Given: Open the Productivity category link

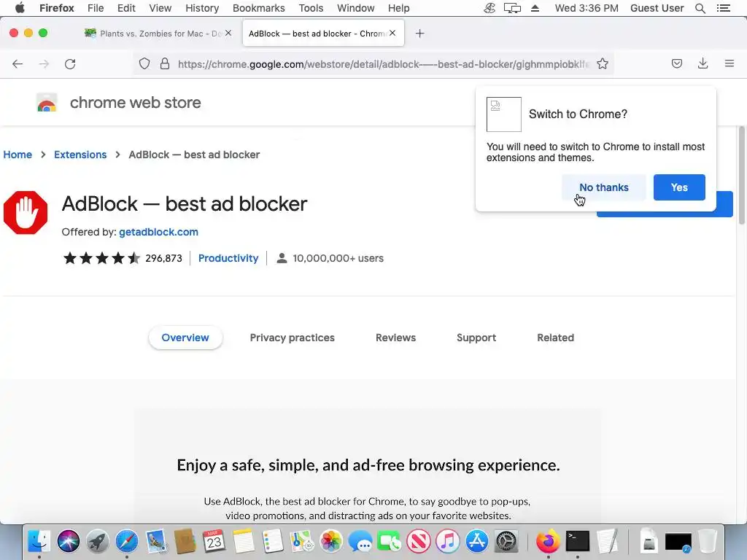Looking at the screenshot, I should (228, 258).
